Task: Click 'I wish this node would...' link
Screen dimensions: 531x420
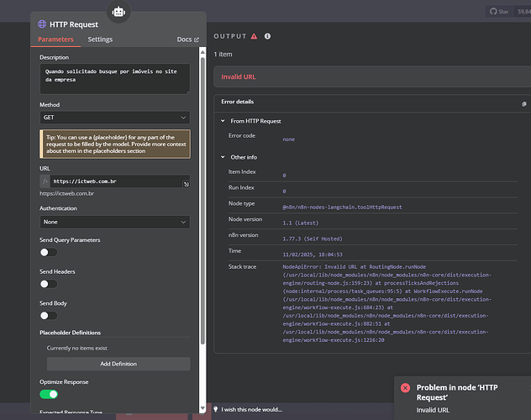Action: click(x=251, y=410)
